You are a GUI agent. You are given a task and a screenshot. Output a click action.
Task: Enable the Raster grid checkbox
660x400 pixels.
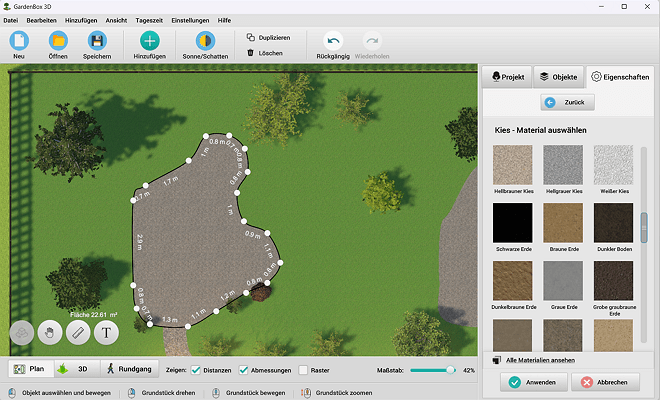coord(303,370)
